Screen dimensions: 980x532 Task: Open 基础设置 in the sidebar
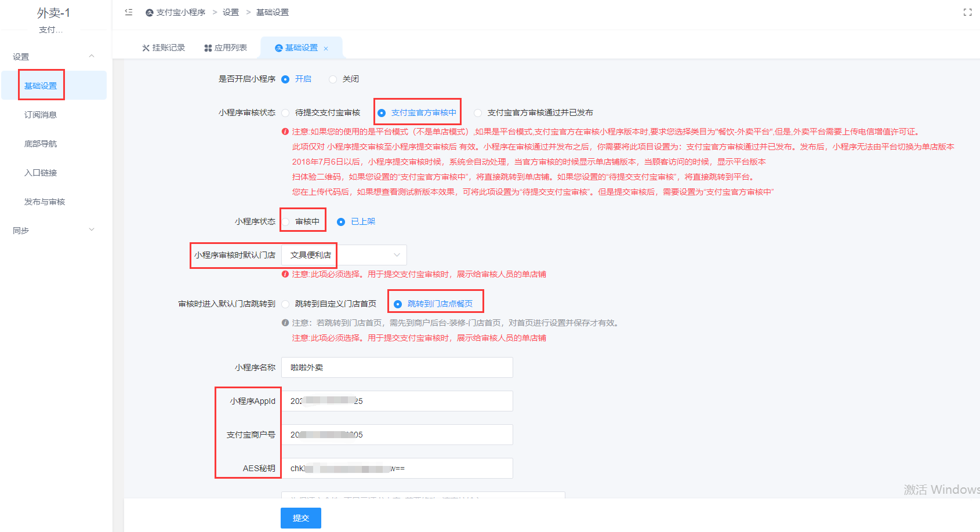(53, 85)
